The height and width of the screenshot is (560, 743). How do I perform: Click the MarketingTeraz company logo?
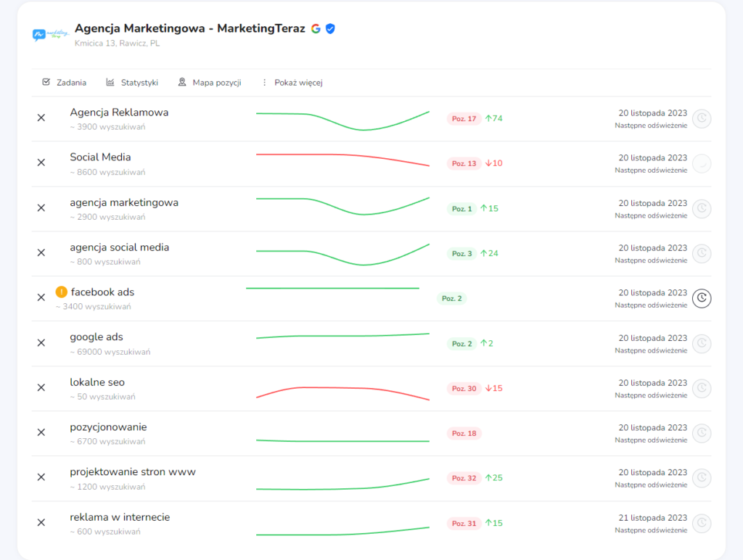tap(51, 34)
